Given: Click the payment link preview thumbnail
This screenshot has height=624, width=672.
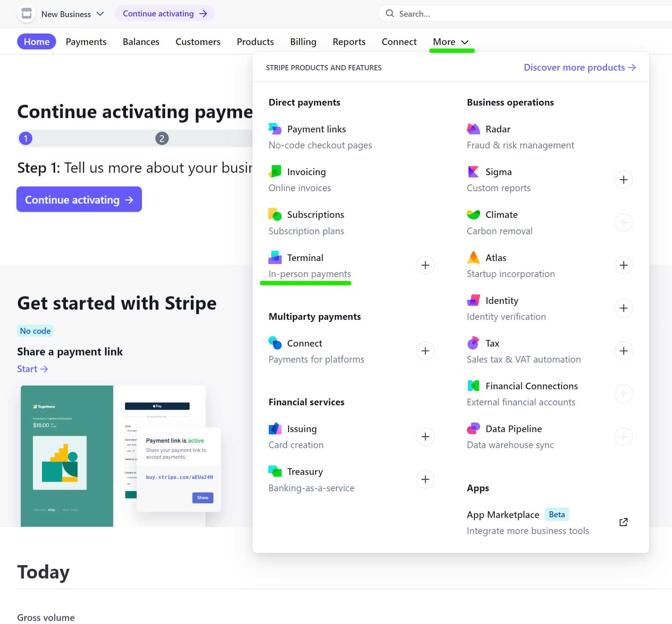Looking at the screenshot, I should [121, 455].
